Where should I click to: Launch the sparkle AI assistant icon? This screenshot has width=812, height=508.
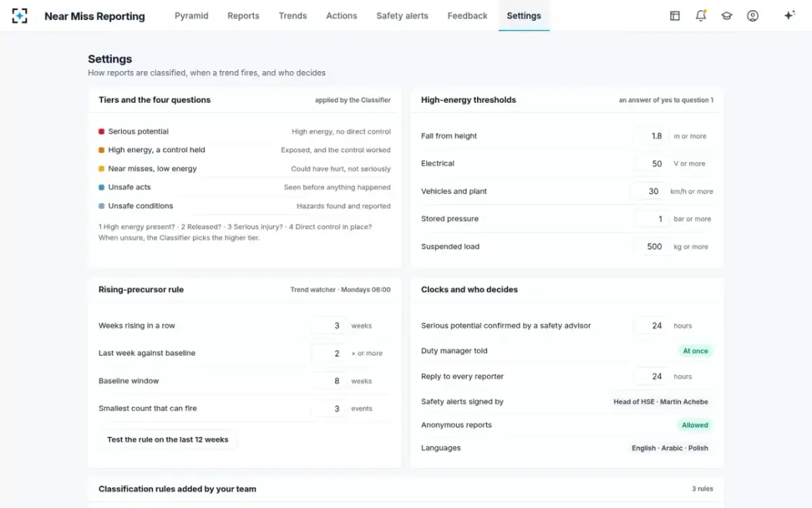(789, 16)
